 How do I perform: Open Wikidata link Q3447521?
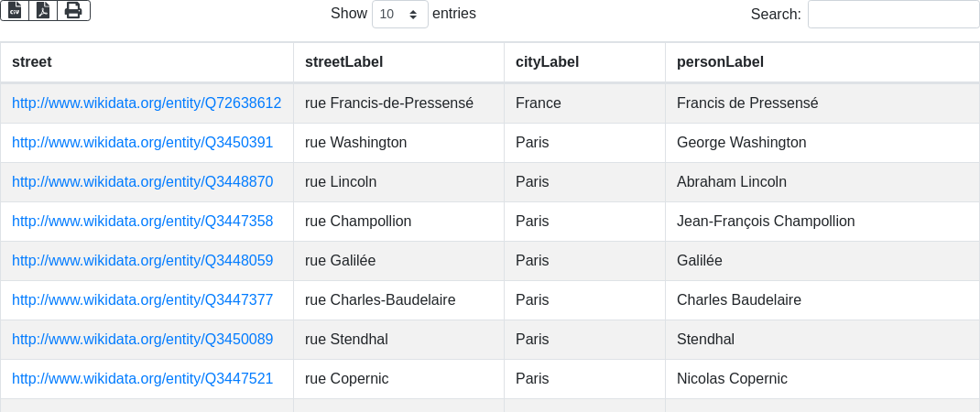tap(142, 379)
